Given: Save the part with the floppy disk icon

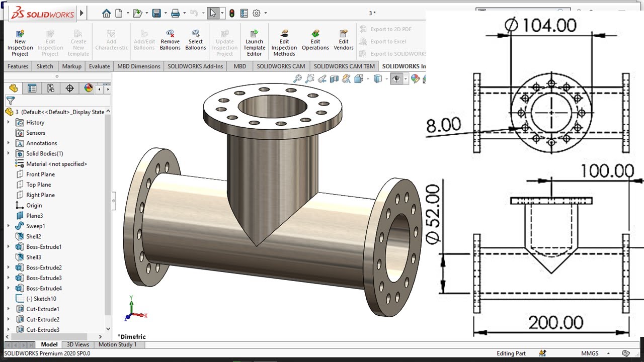Looking at the screenshot, I should pyautogui.click(x=156, y=14).
